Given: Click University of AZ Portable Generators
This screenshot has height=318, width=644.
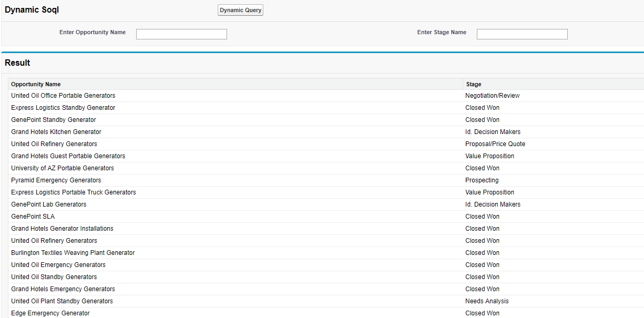Looking at the screenshot, I should 63,168.
